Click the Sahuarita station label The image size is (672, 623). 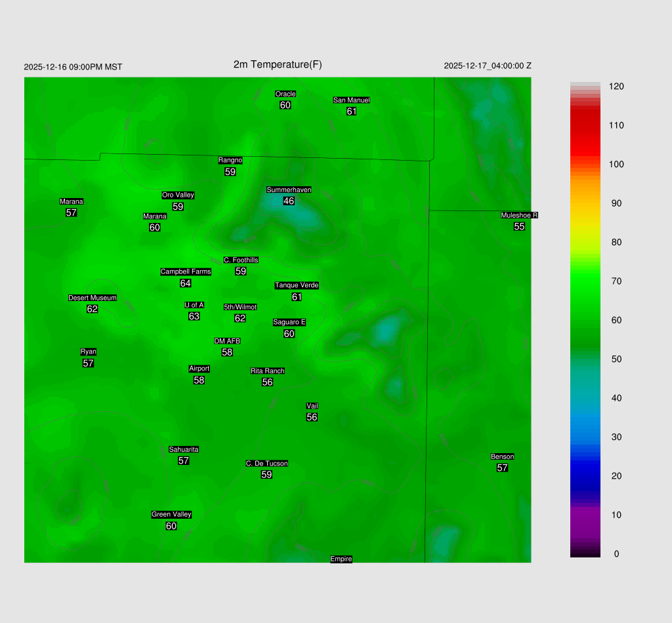[184, 449]
